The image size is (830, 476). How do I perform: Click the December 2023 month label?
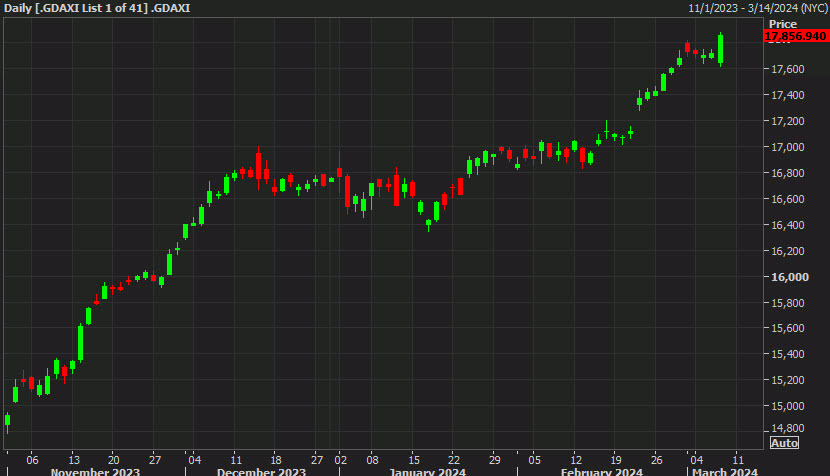click(261, 471)
